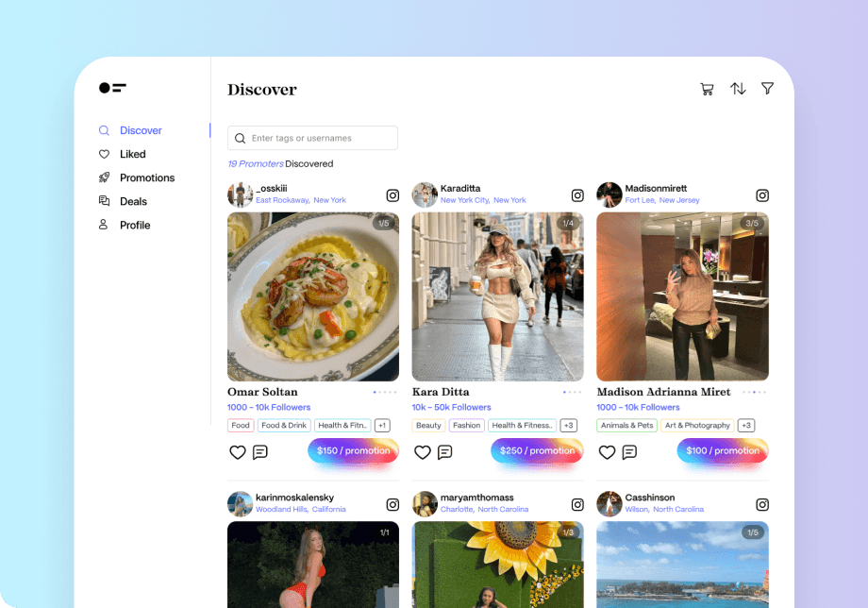Open the maryamthomass sunflower photo
868x608 pixels.
point(497,565)
